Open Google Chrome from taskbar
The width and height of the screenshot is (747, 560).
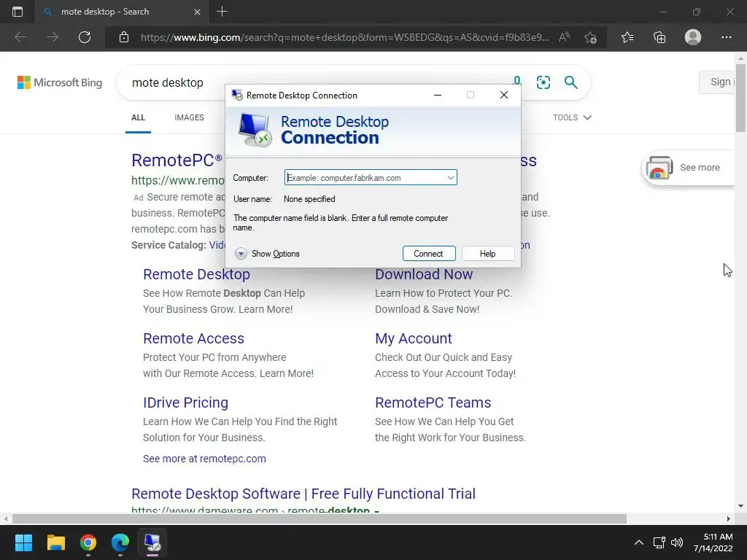(x=88, y=542)
